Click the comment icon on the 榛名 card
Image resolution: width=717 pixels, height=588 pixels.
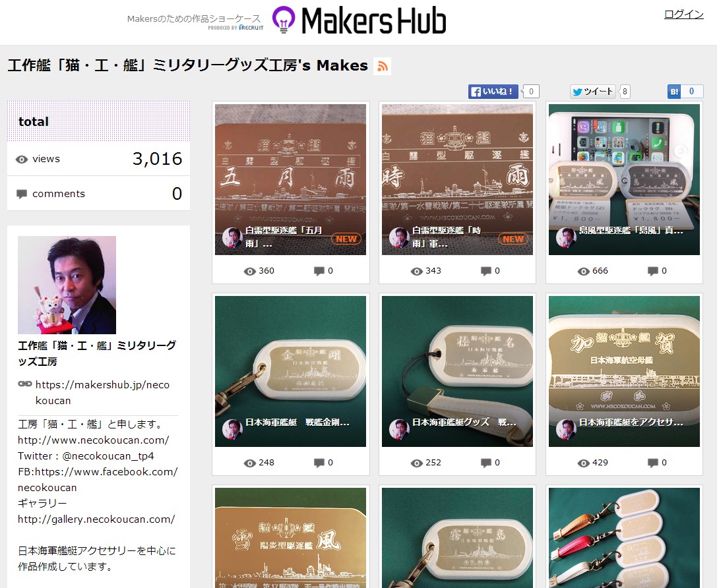tap(486, 463)
